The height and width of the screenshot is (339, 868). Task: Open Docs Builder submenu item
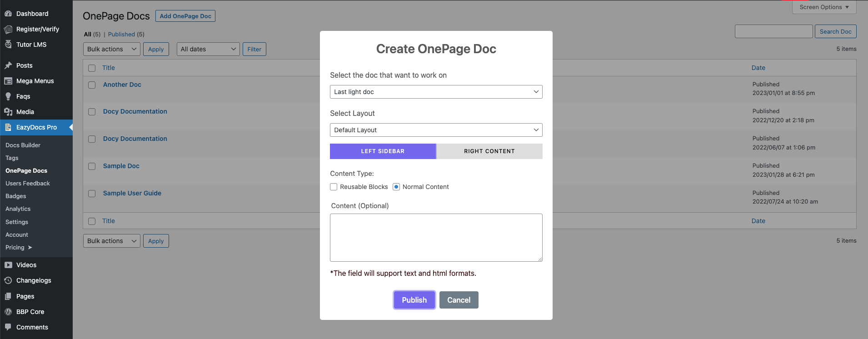[x=23, y=145]
